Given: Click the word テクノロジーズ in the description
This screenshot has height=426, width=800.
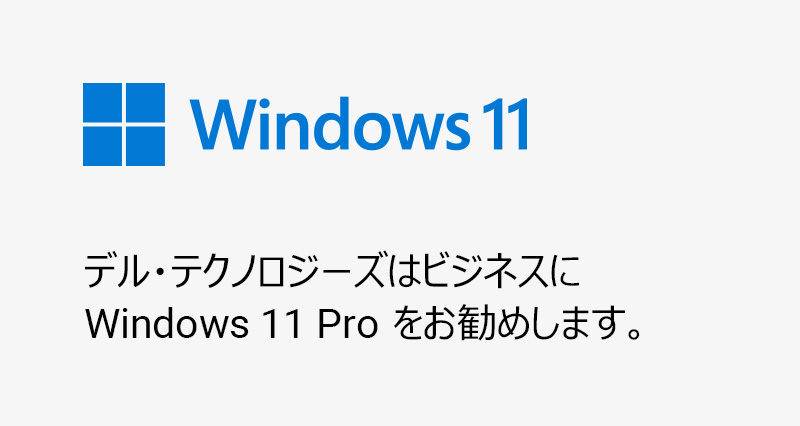Looking at the screenshot, I should click(x=276, y=271).
